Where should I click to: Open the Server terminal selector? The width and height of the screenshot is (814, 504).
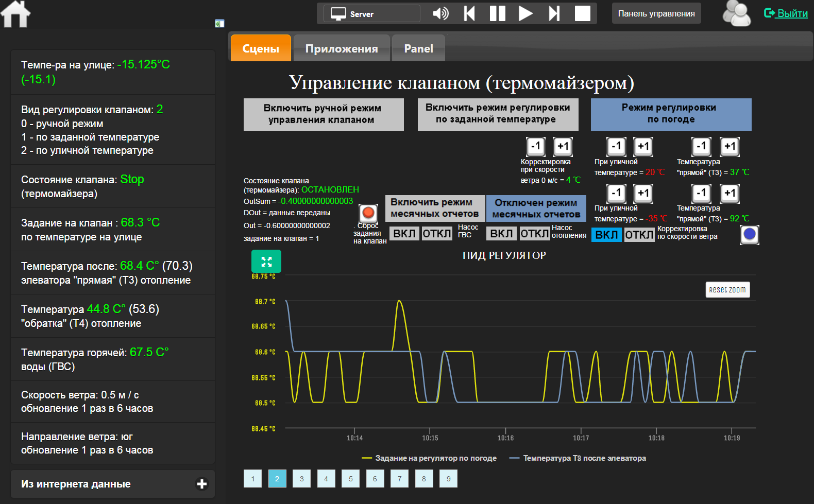click(x=372, y=13)
